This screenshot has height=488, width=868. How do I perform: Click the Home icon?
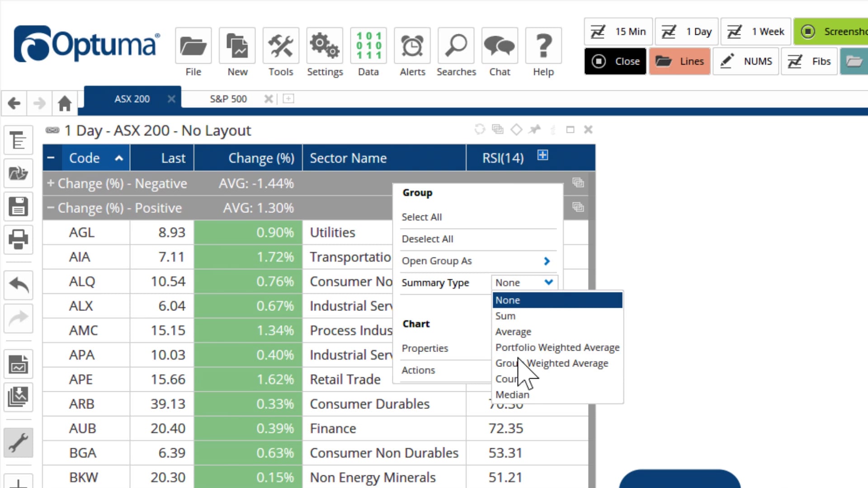(x=65, y=103)
